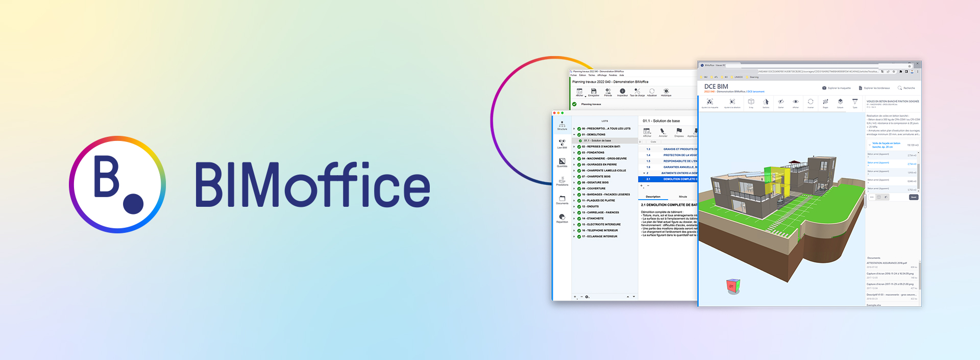Toggle green check for 09 - COUVERTURE
The image size is (980, 360).
tap(579, 188)
